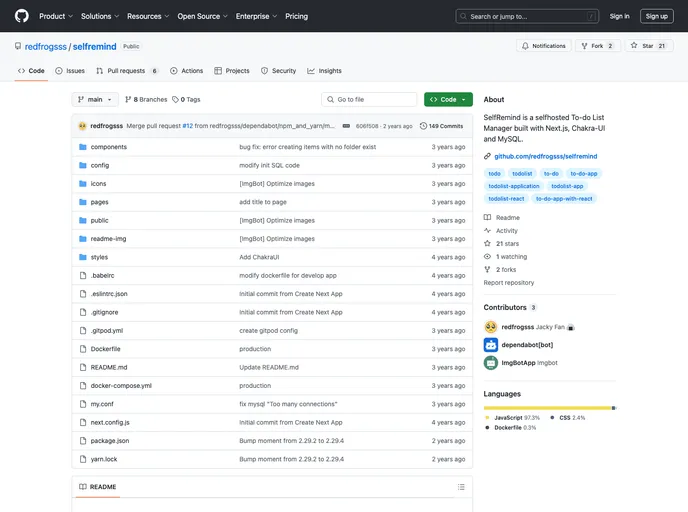View 0 Tags link
Viewport: 688px width, 512px height.
pos(186,100)
